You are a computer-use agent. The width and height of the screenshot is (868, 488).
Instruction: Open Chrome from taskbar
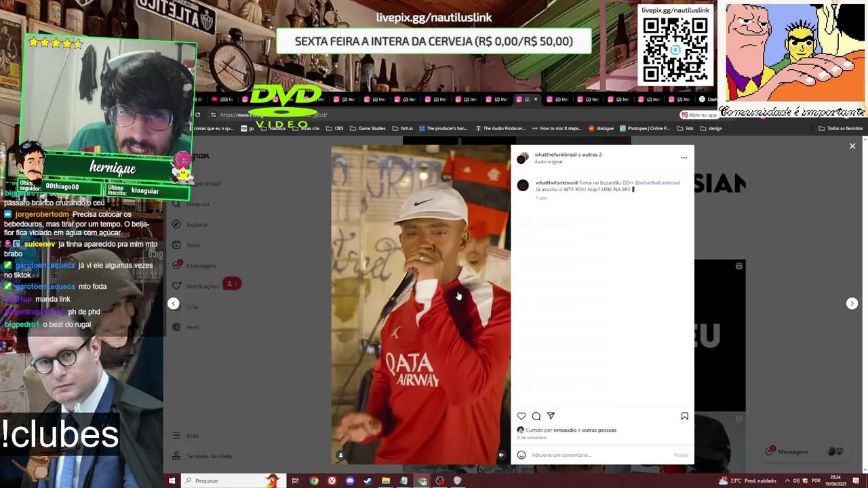[x=314, y=481]
